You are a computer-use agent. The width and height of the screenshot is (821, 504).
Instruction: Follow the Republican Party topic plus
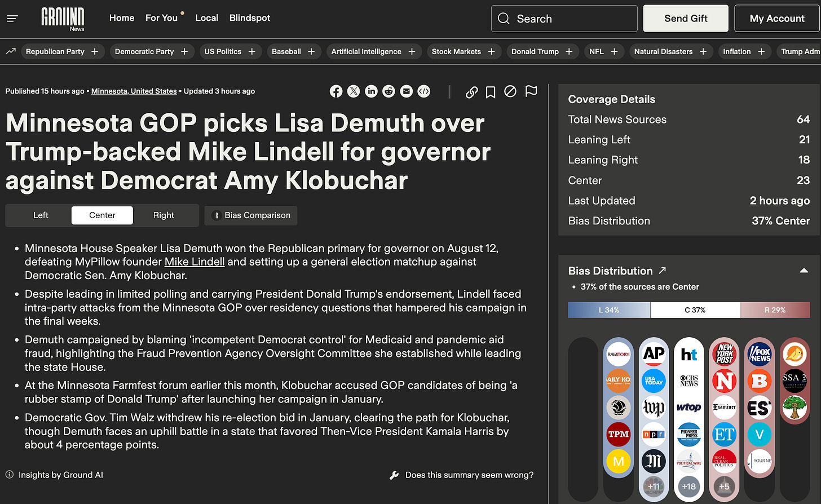pos(95,51)
